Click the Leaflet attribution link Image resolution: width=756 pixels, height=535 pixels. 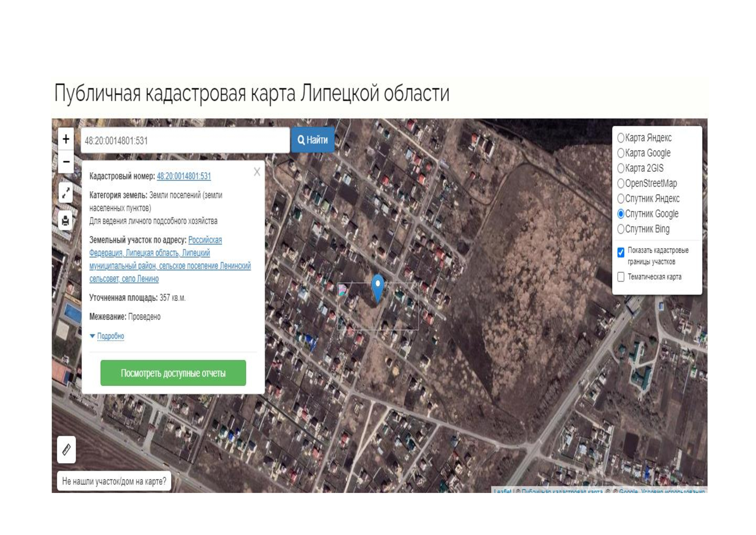pyautogui.click(x=502, y=491)
